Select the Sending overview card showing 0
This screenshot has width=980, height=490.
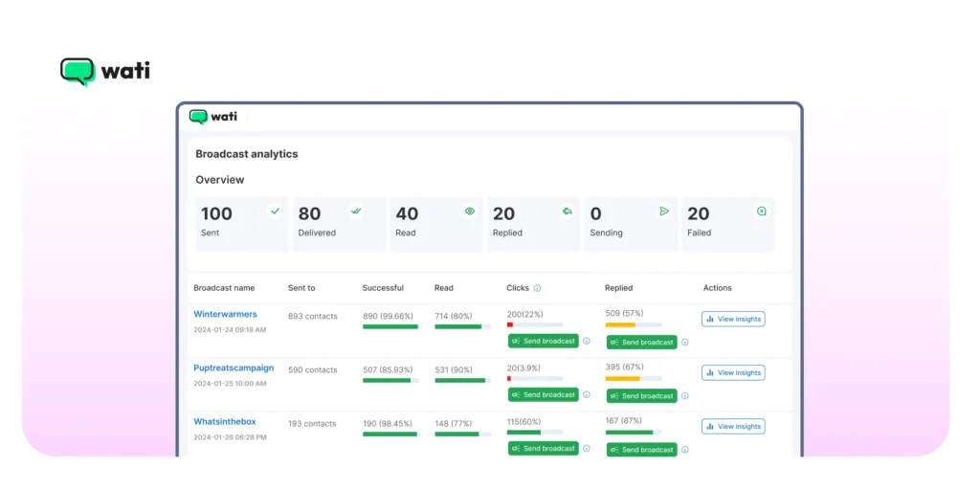tap(632, 224)
